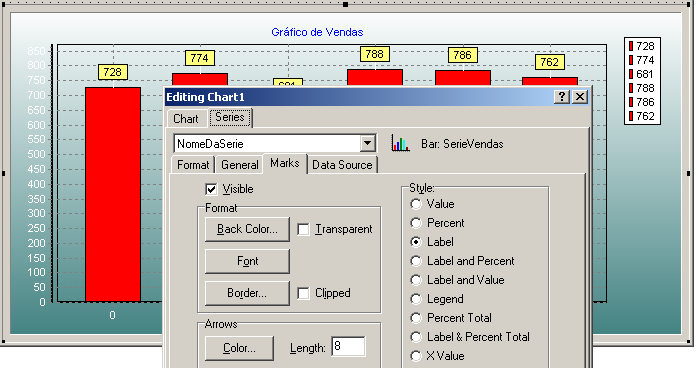The height and width of the screenshot is (368, 698).
Task: Click the yellow 788 mark label
Action: (374, 54)
